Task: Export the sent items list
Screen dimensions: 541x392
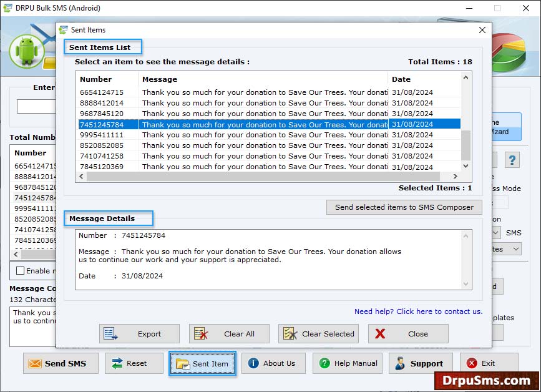Action: tap(139, 334)
